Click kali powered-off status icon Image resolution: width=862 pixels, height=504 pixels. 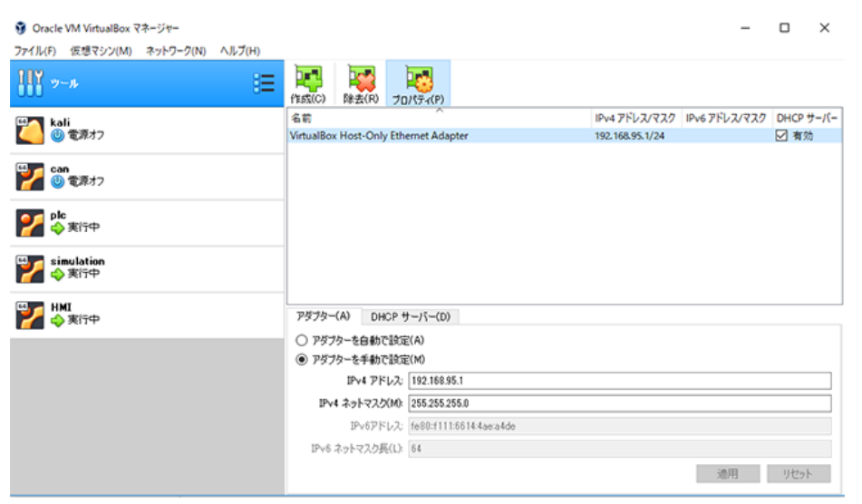coord(58,135)
